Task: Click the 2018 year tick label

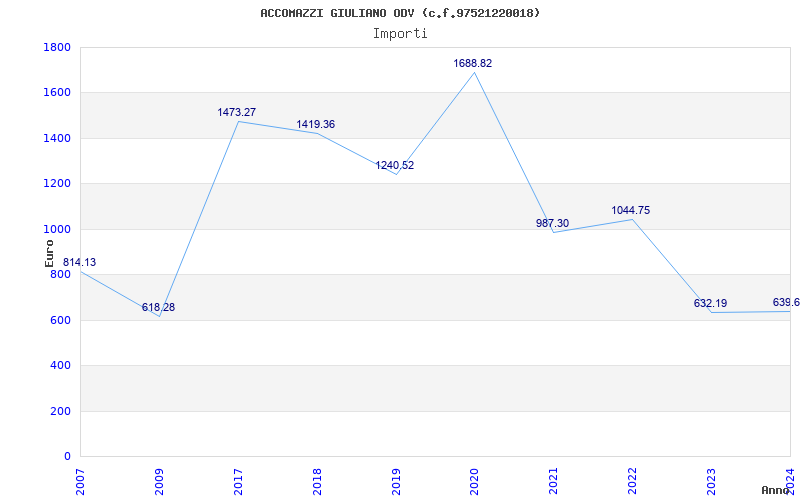Action: pos(317,482)
